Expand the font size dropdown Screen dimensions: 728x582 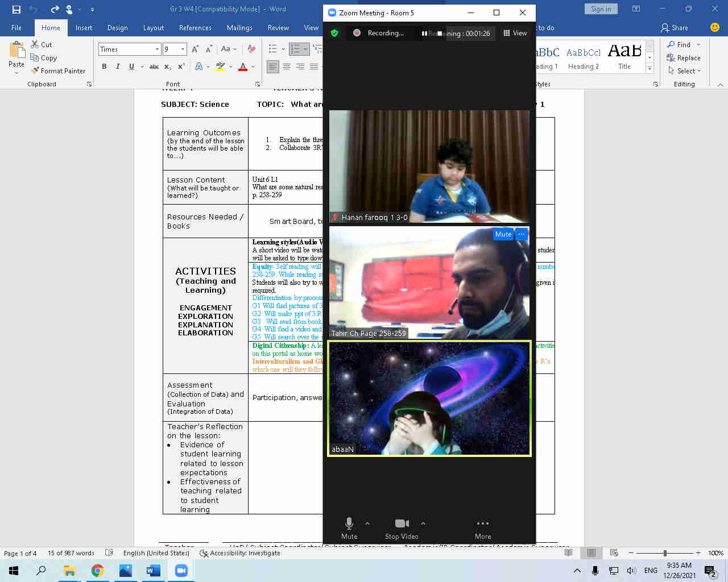183,49
